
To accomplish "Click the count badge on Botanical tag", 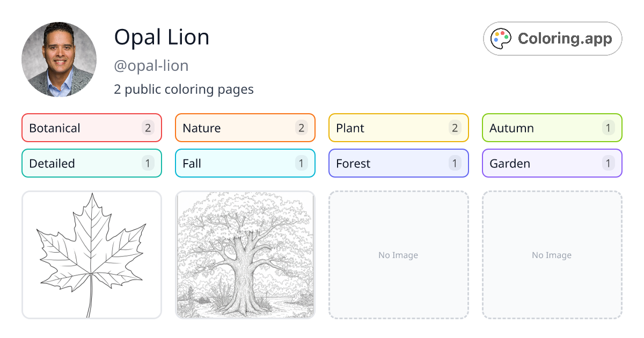I will [x=147, y=128].
